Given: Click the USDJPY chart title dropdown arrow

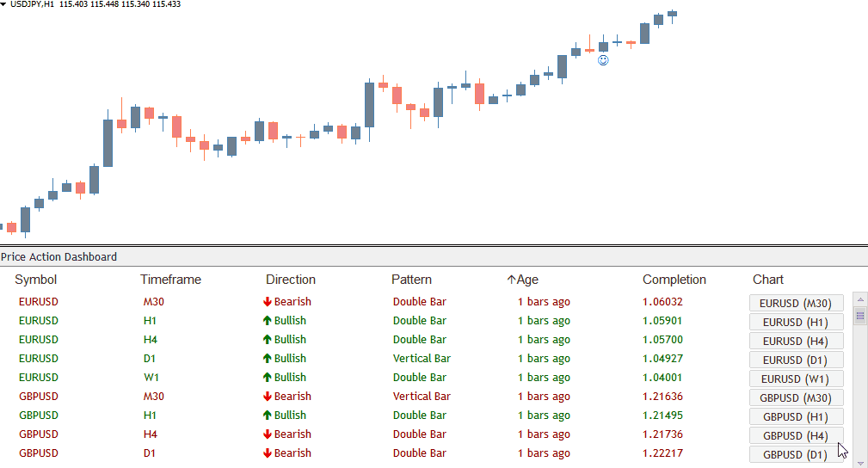Looking at the screenshot, I should point(4,4).
